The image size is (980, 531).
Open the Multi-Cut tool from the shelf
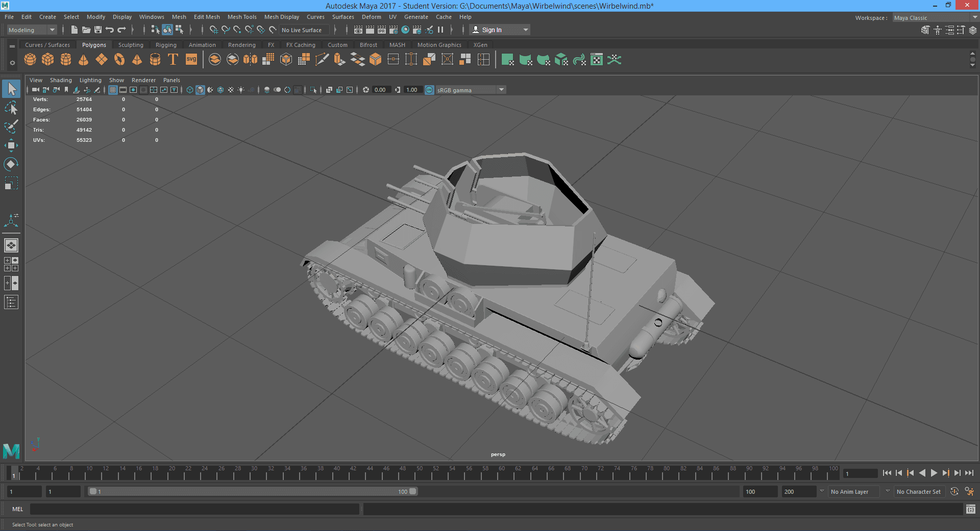[x=322, y=60]
